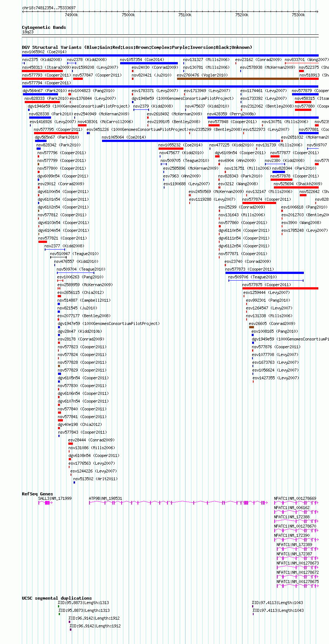The height and width of the screenshot is (644, 329).
Task: Open the UCSC segmental duplications track title
Action: (57, 598)
